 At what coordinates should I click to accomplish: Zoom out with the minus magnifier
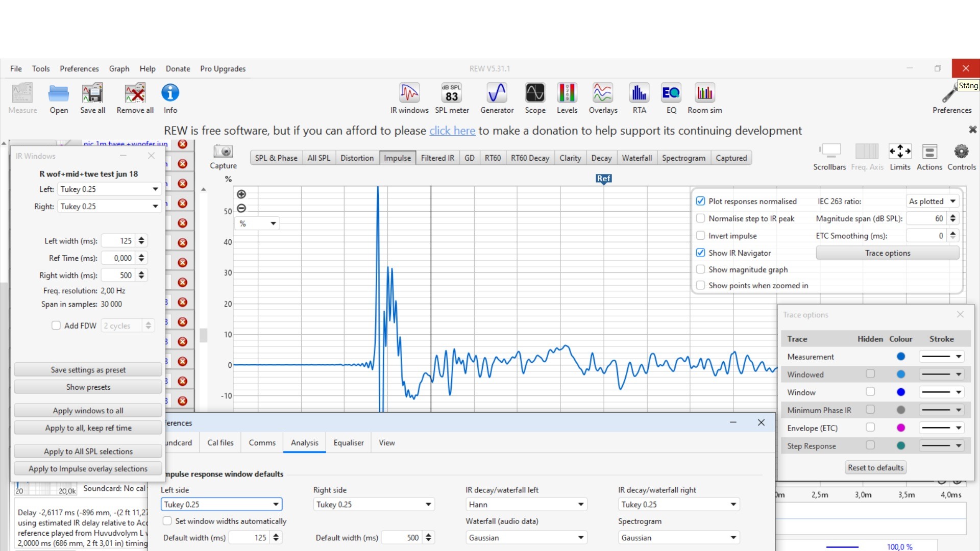point(241,208)
